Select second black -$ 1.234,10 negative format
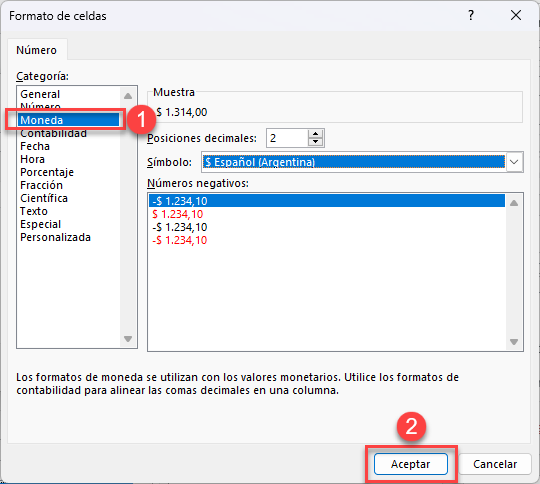This screenshot has width=540, height=484. [x=327, y=227]
